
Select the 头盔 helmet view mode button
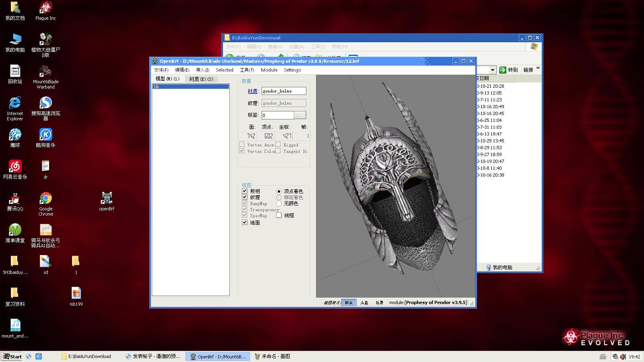point(364,303)
